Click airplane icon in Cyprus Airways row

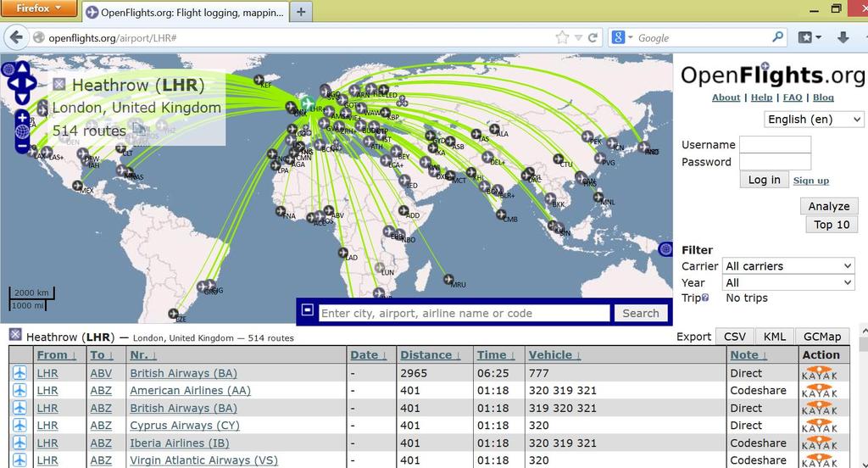pyautogui.click(x=19, y=426)
